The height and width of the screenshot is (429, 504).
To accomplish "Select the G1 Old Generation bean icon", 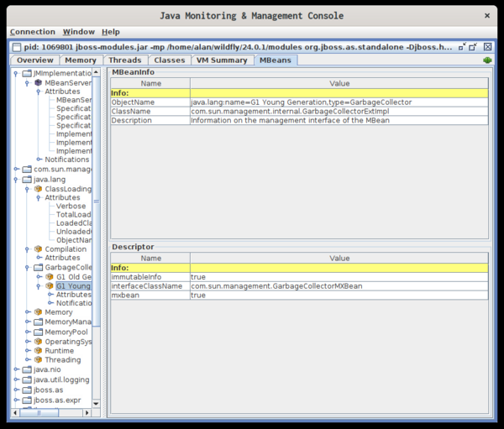I will point(50,276).
